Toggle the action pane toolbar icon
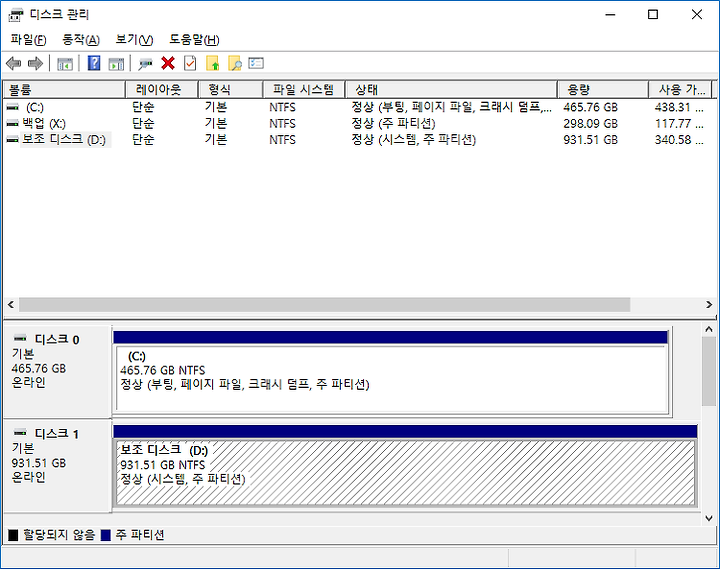This screenshot has height=570, width=720. (116, 64)
